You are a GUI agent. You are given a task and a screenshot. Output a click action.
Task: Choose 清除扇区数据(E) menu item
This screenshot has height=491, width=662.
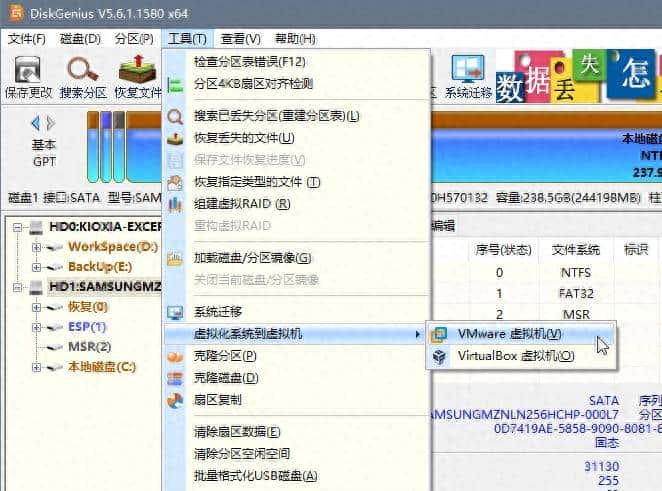296,432
